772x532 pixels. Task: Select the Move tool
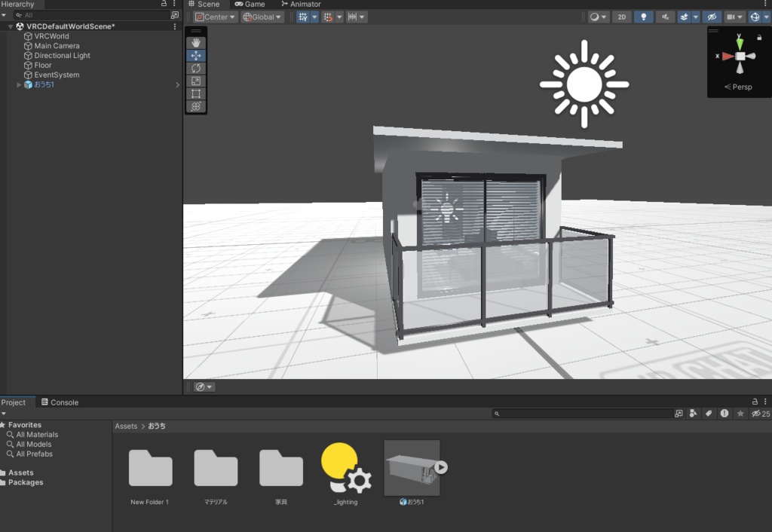[x=196, y=56]
